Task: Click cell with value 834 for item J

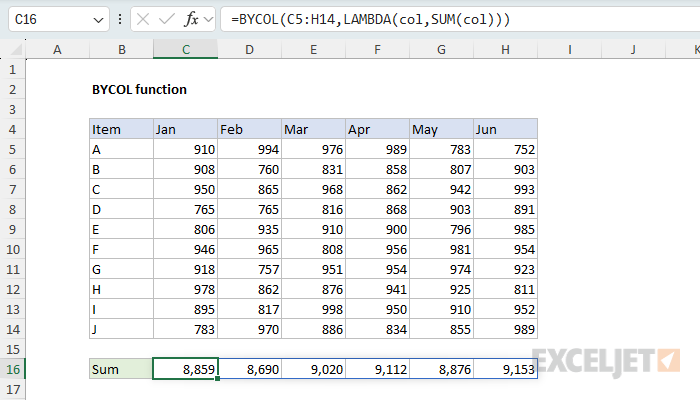Action: point(378,329)
